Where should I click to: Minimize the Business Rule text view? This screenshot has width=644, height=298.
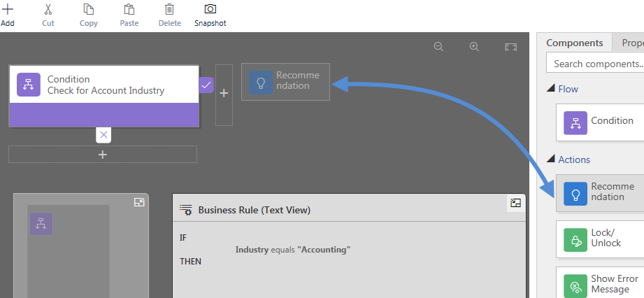(515, 203)
